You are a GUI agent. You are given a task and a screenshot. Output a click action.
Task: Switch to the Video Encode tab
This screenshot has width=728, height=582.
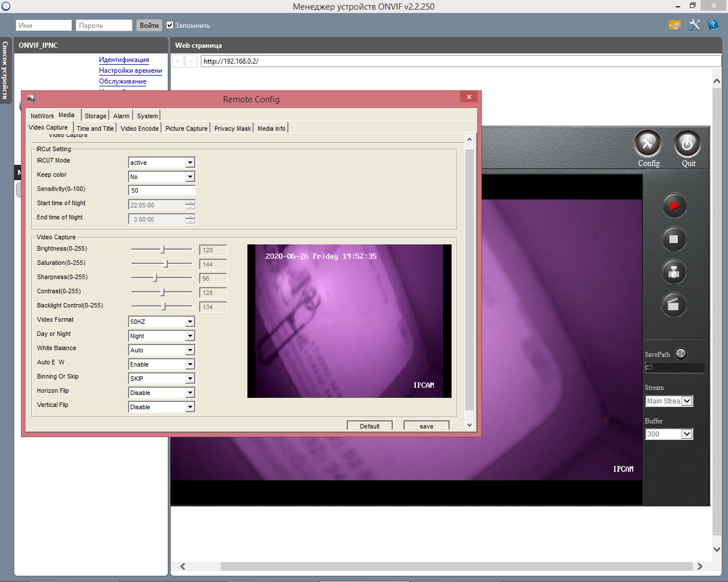point(139,128)
